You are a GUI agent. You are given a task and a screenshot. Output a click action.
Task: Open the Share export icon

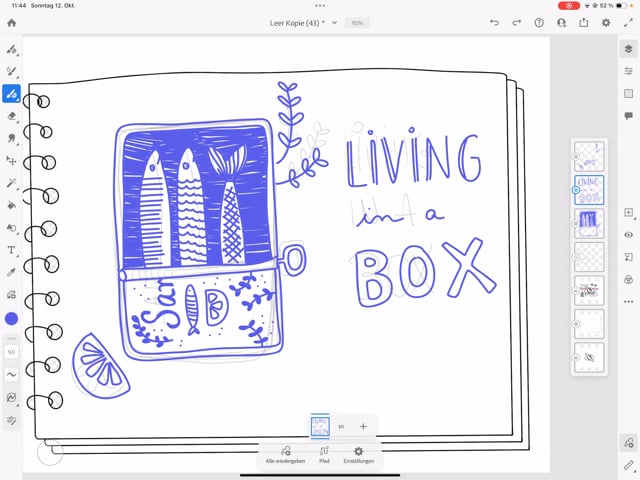click(584, 22)
